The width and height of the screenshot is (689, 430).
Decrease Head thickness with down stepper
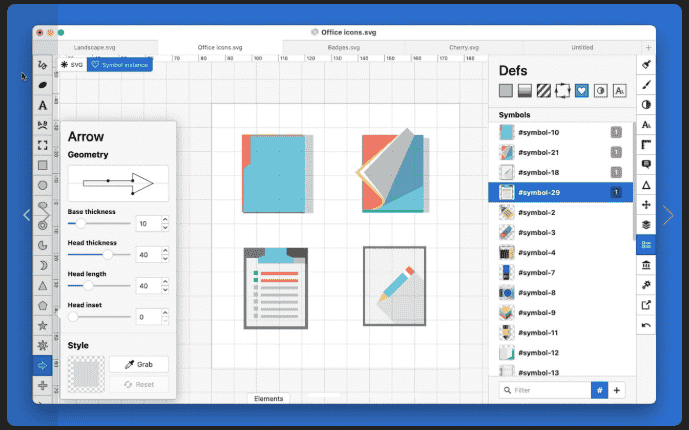click(165, 259)
